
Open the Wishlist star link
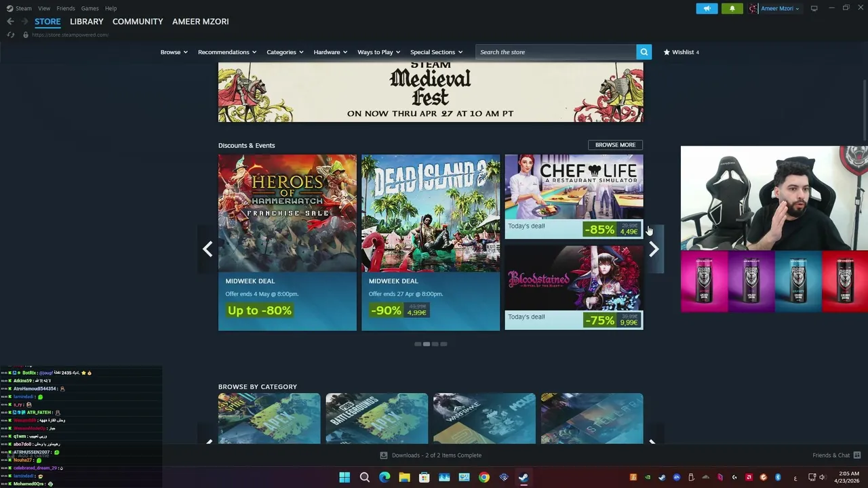tap(681, 52)
